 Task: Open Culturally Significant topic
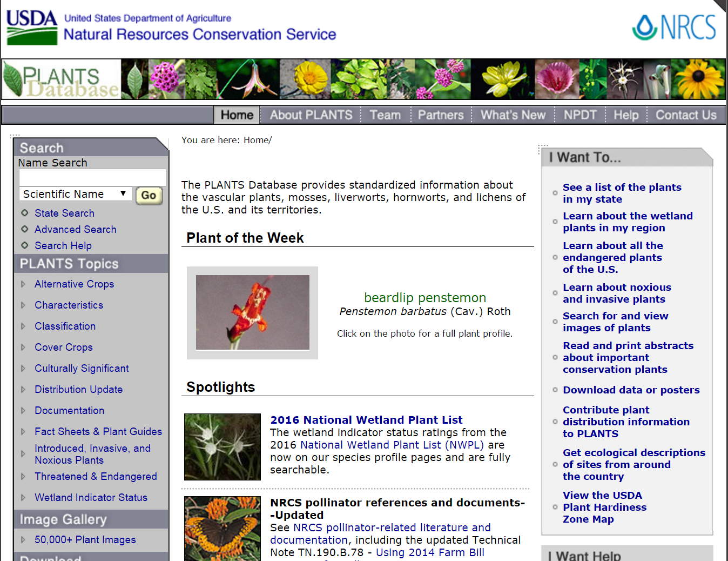pos(82,369)
